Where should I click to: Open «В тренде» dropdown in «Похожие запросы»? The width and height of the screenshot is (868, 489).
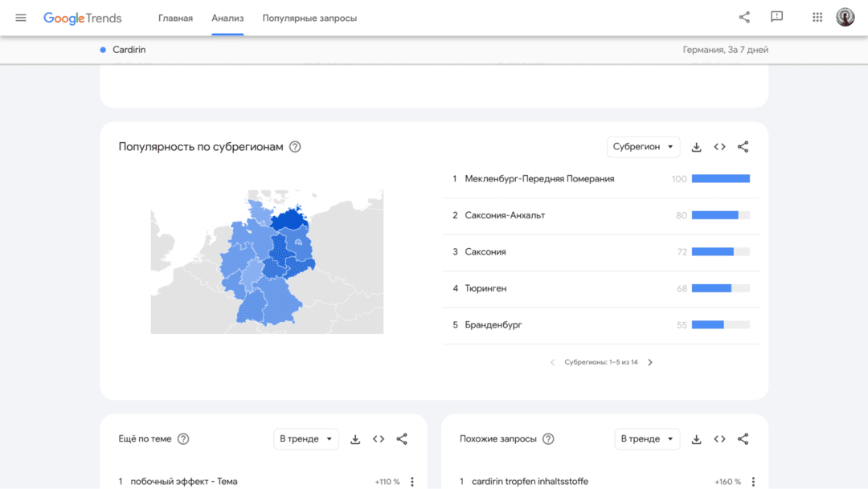pos(648,439)
